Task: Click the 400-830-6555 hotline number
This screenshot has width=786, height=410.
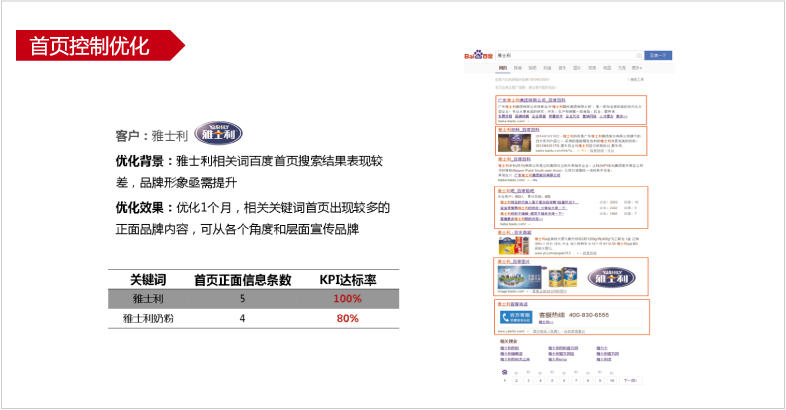Action: (588, 315)
